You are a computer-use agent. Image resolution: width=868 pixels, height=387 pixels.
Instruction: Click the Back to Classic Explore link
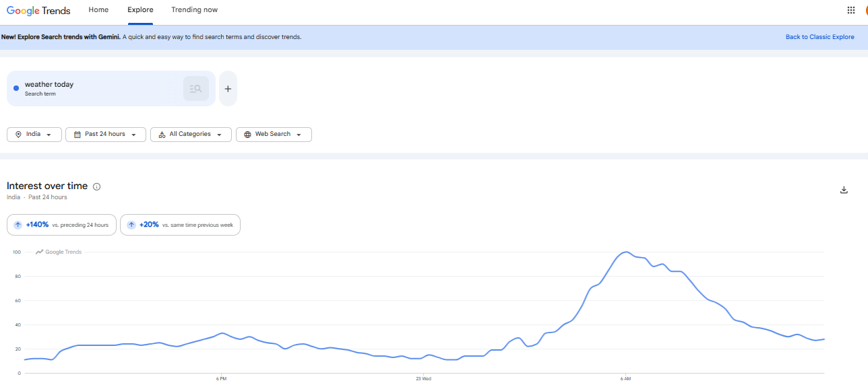point(819,37)
